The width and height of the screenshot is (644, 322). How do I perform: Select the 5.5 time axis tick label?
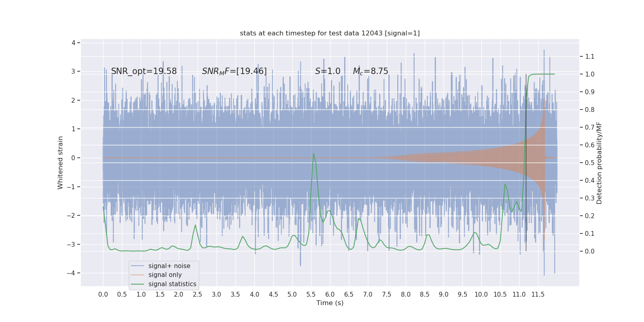click(311, 294)
